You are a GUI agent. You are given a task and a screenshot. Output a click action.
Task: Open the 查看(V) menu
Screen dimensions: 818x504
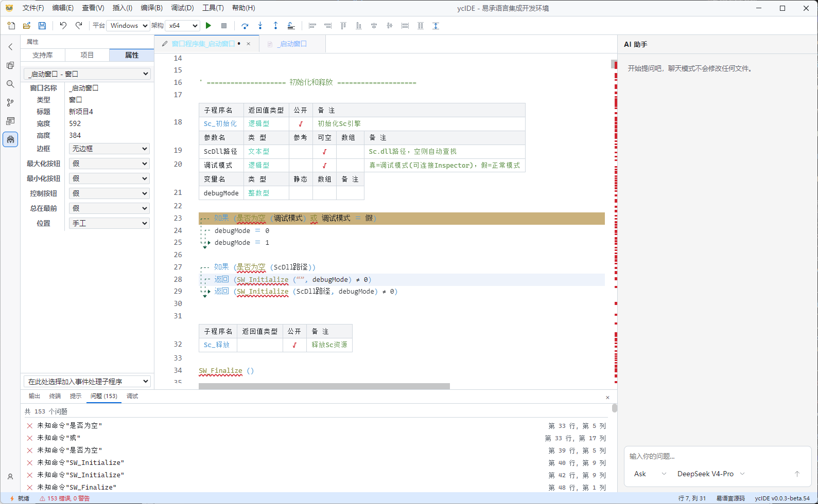[x=93, y=8]
